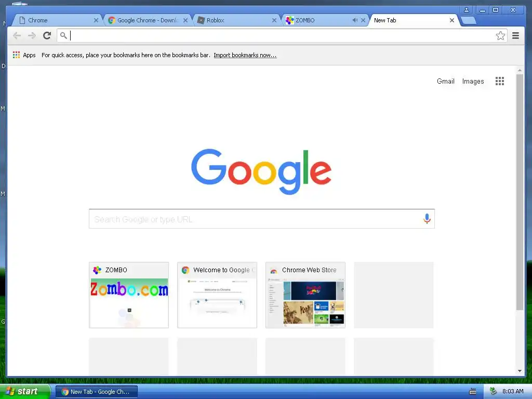Viewport: 532px width, 399px height.
Task: Click the vertical scrollbar thumb
Action: [520, 192]
